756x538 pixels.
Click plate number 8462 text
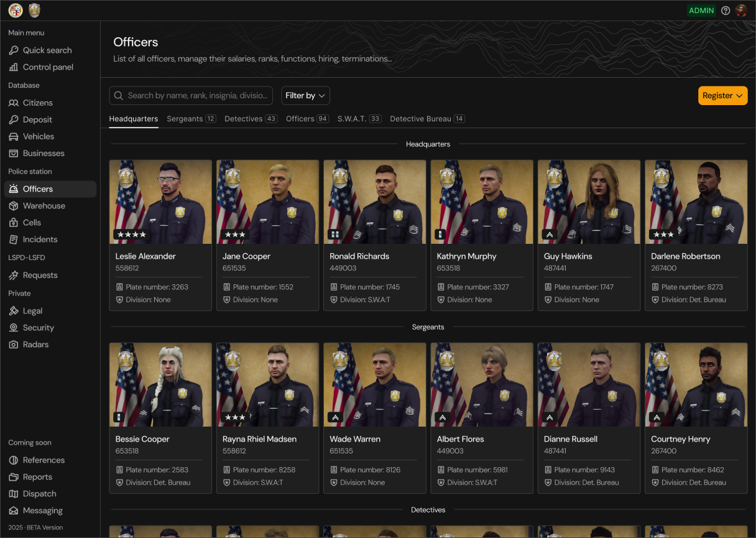pos(693,470)
